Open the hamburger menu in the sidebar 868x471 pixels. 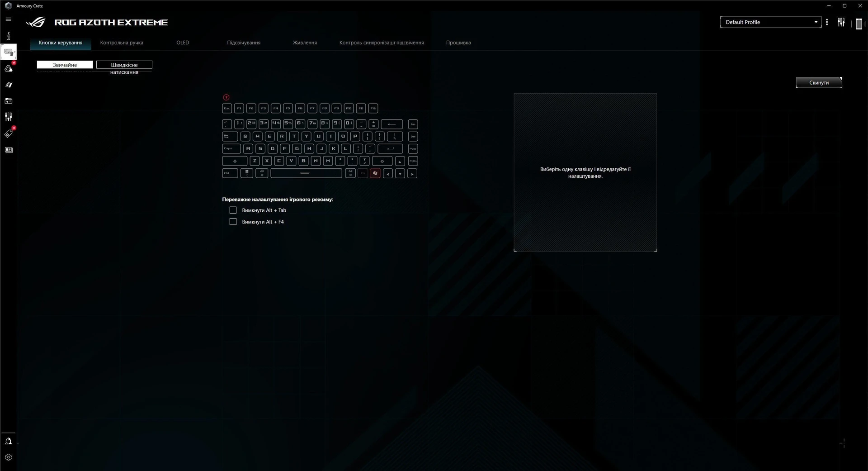(x=8, y=19)
